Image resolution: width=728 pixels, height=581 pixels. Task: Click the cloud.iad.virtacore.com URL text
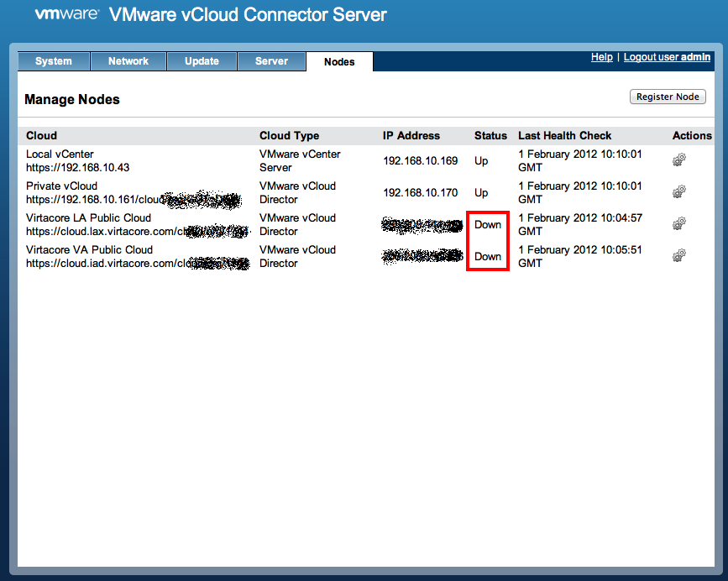[138, 263]
